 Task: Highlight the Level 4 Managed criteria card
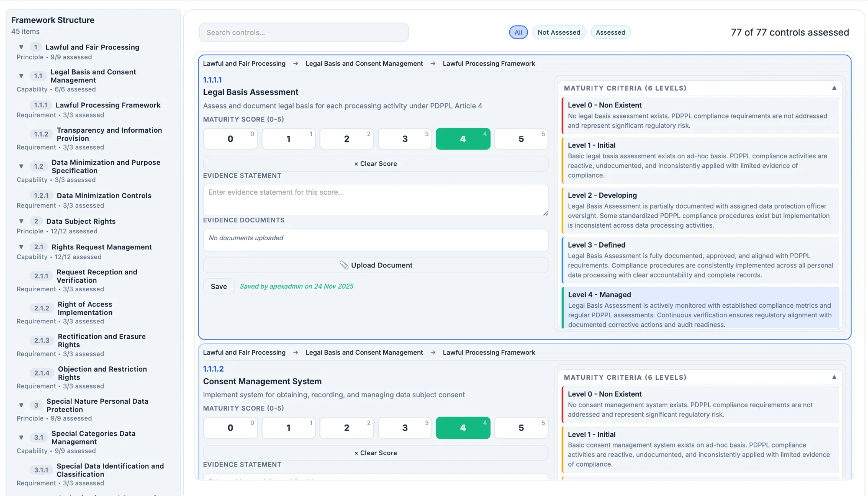click(x=700, y=309)
